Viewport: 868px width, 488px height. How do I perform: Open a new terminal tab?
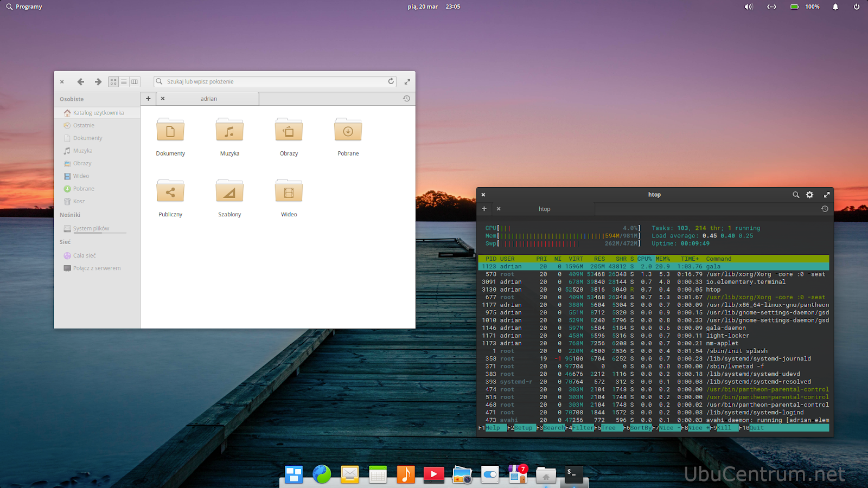(x=484, y=209)
